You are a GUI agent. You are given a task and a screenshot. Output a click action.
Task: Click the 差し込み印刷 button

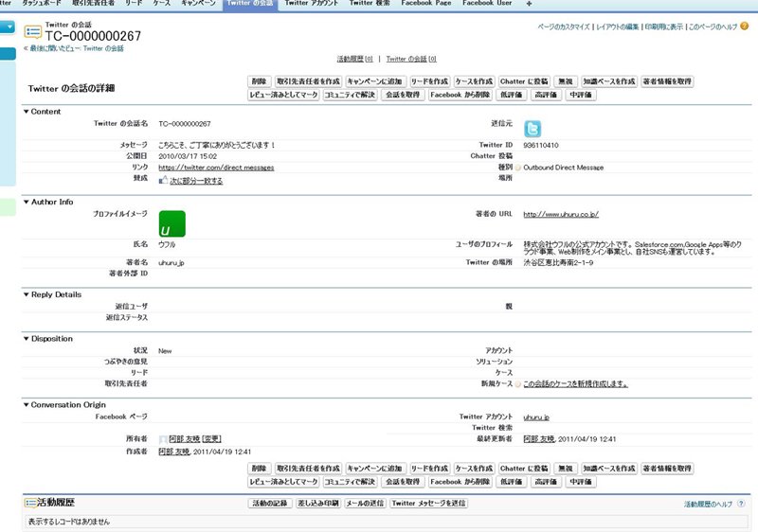pos(317,504)
